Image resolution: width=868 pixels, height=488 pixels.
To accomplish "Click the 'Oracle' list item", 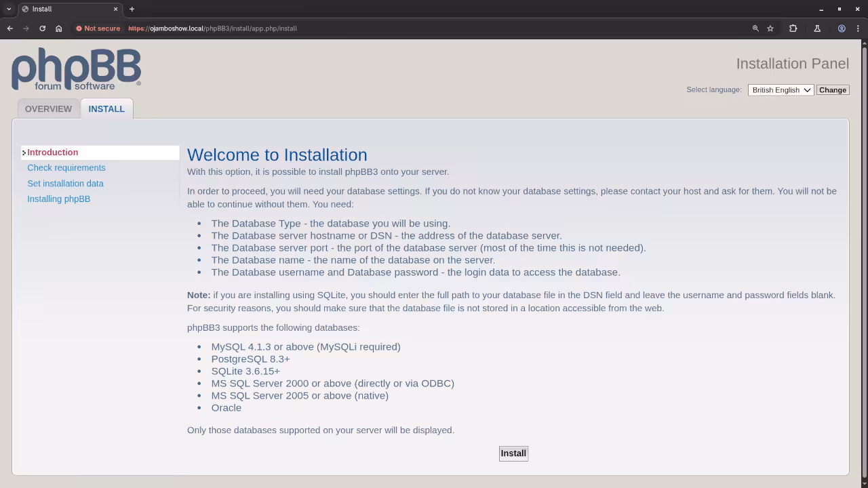I will [226, 408].
